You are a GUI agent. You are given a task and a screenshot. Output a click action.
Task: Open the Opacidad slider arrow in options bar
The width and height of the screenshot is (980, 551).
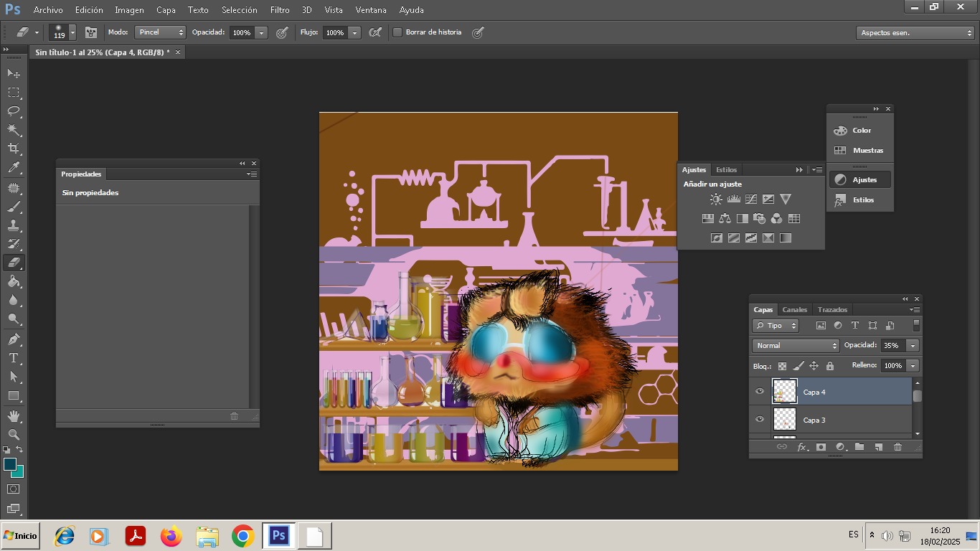[x=261, y=32]
